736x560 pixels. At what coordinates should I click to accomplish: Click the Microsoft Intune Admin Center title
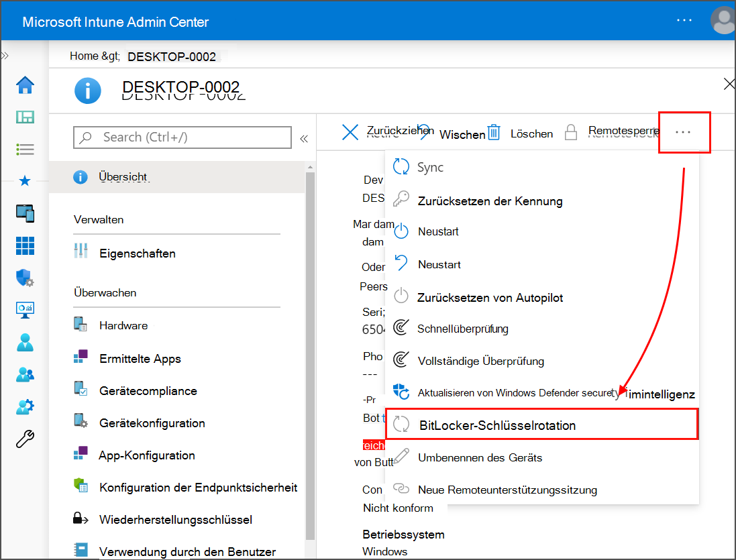tap(115, 22)
